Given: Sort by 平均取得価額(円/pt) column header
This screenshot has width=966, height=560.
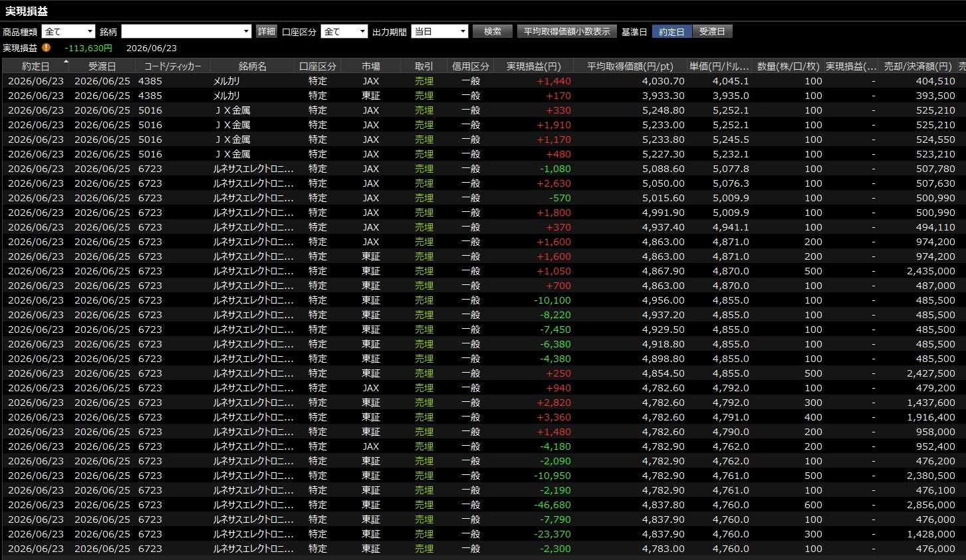Looking at the screenshot, I should pos(630,66).
